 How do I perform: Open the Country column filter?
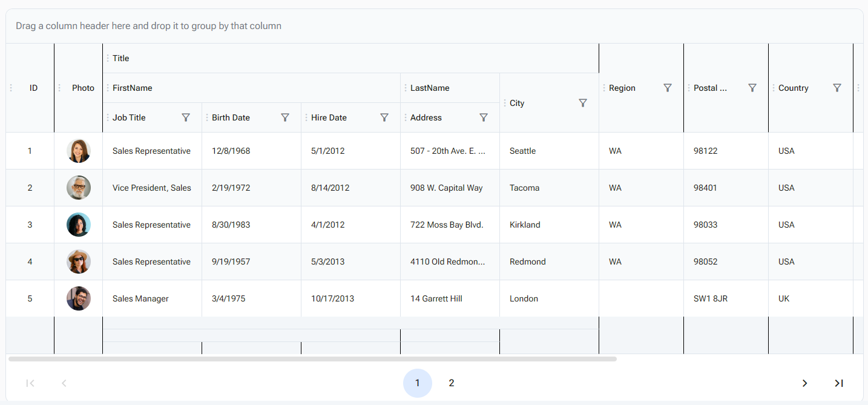(837, 87)
